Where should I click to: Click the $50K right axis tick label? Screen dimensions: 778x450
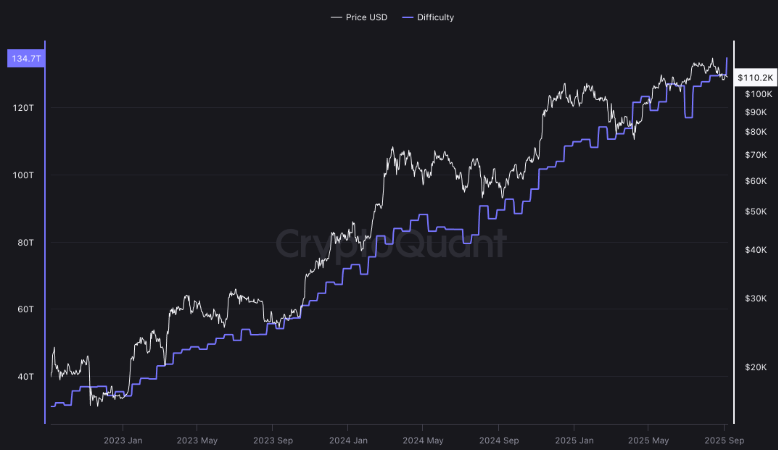(755, 211)
